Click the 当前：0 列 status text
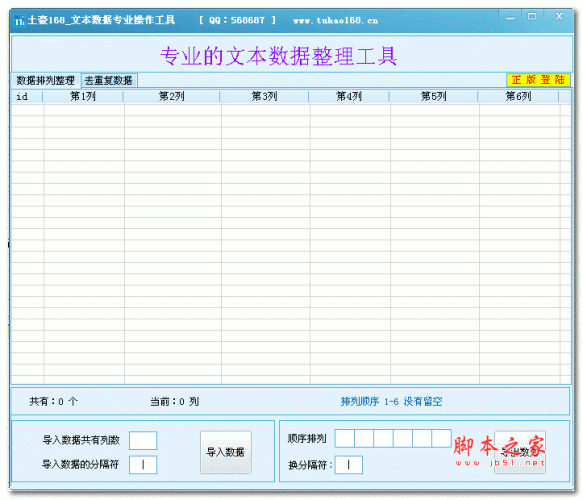 tap(174, 401)
